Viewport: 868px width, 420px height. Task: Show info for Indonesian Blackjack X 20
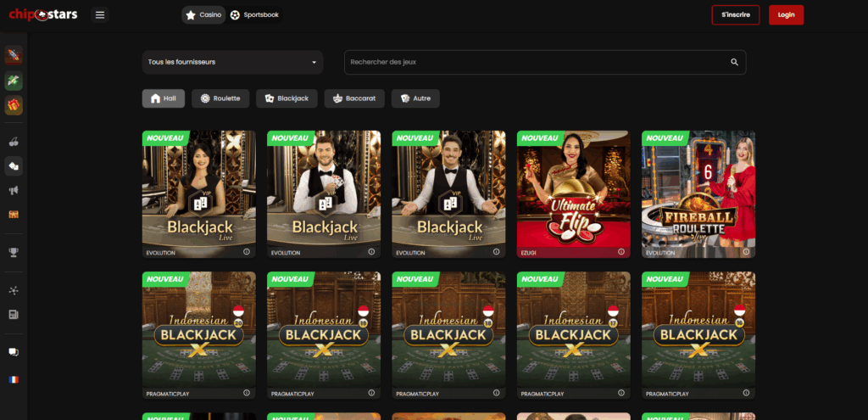point(247,393)
